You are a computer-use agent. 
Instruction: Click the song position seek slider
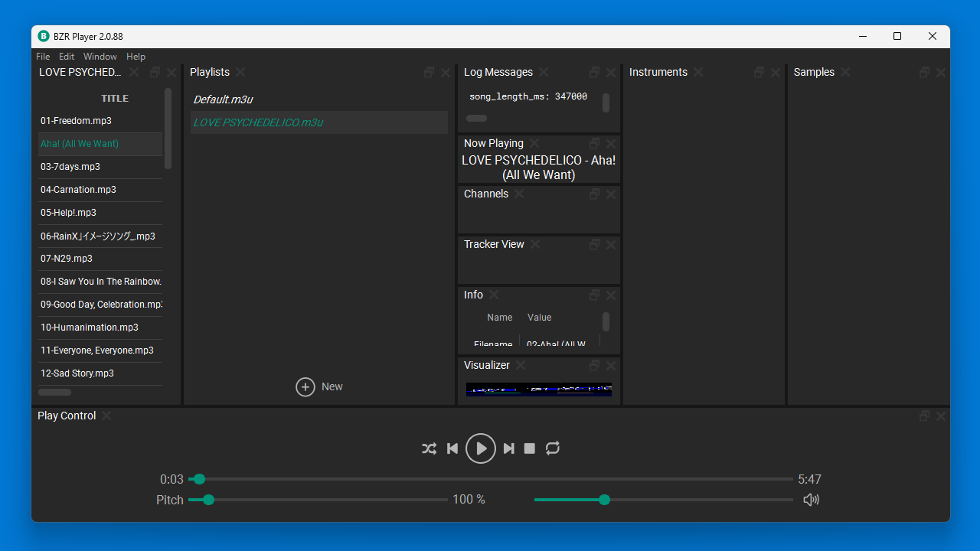tap(490, 479)
